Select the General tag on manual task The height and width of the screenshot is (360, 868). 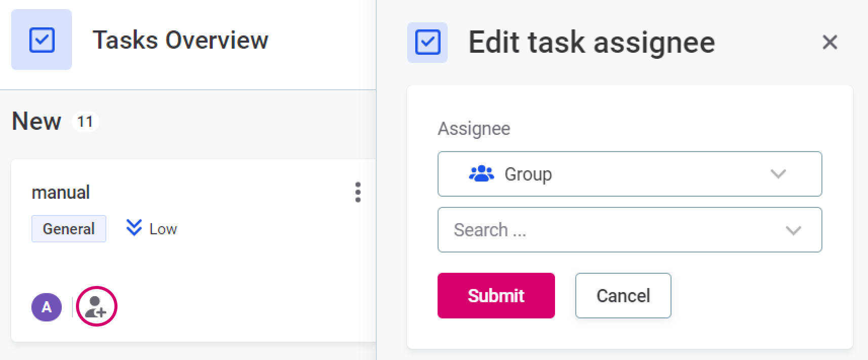(x=69, y=229)
